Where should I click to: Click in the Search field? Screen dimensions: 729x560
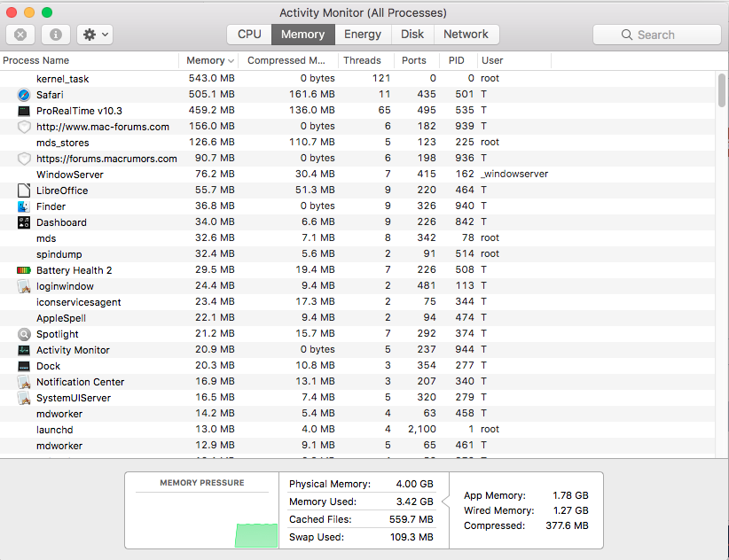tap(657, 35)
